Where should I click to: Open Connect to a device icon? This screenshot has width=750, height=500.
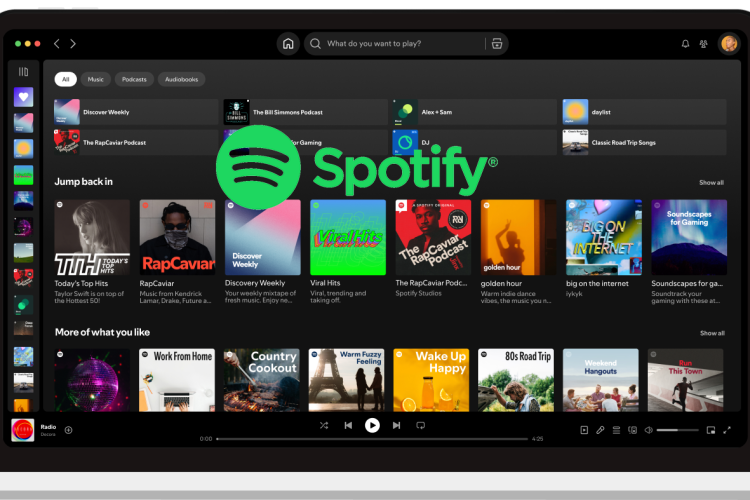point(632,430)
